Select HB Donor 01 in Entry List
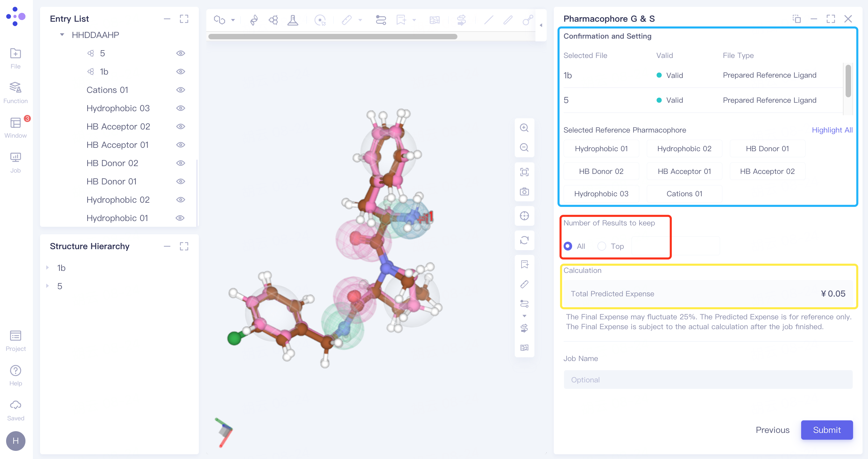This screenshot has height=459, width=868. tap(111, 181)
